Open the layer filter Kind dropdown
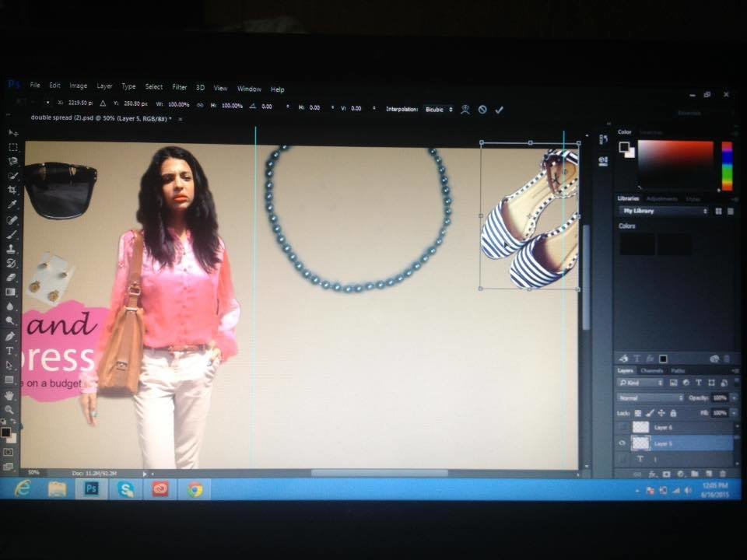 coord(640,383)
